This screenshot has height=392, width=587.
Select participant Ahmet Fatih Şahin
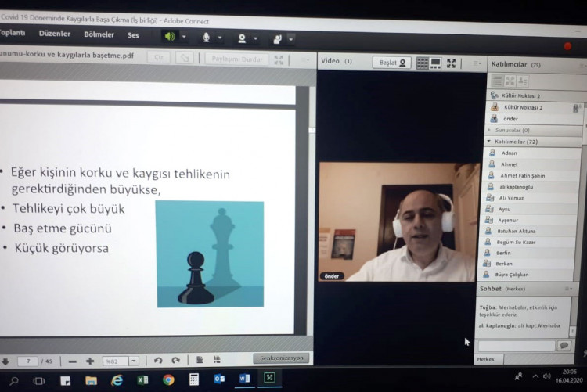click(522, 176)
